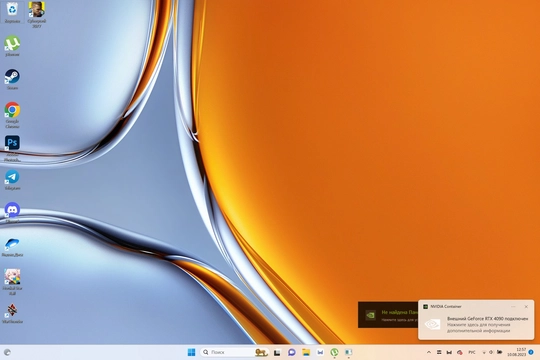Open the blue notification center badge
540x360 pixels.
click(531, 352)
